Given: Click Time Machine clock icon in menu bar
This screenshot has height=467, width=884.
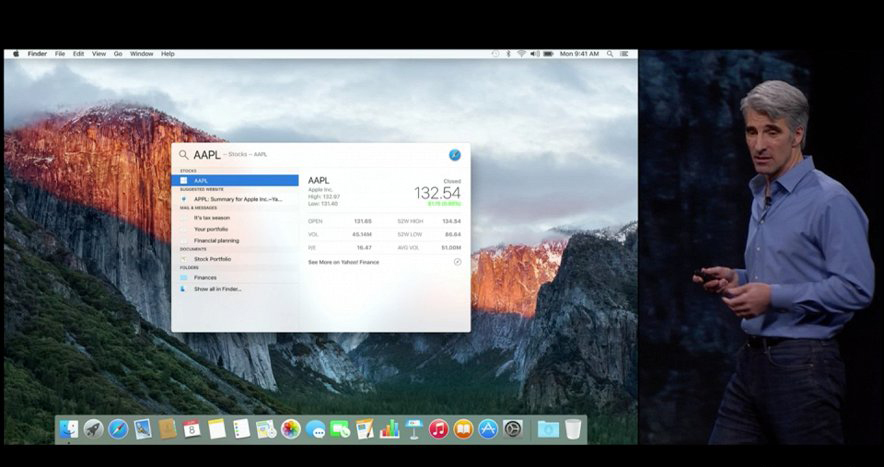Looking at the screenshot, I should coord(495,54).
